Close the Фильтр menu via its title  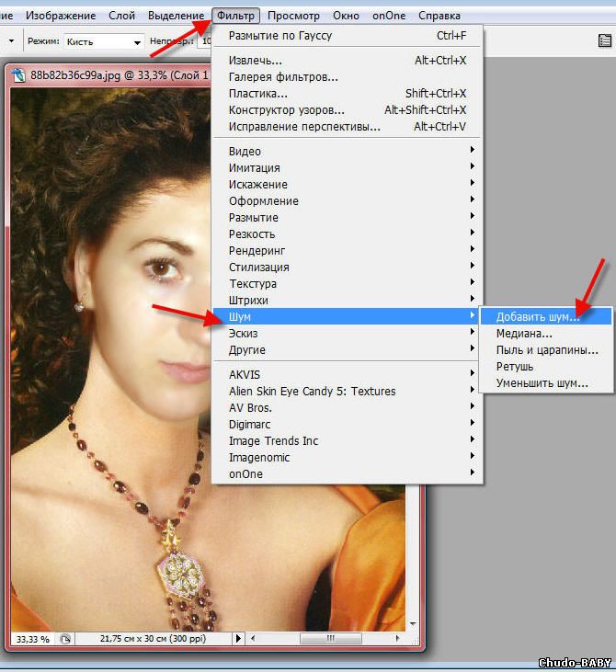point(235,16)
